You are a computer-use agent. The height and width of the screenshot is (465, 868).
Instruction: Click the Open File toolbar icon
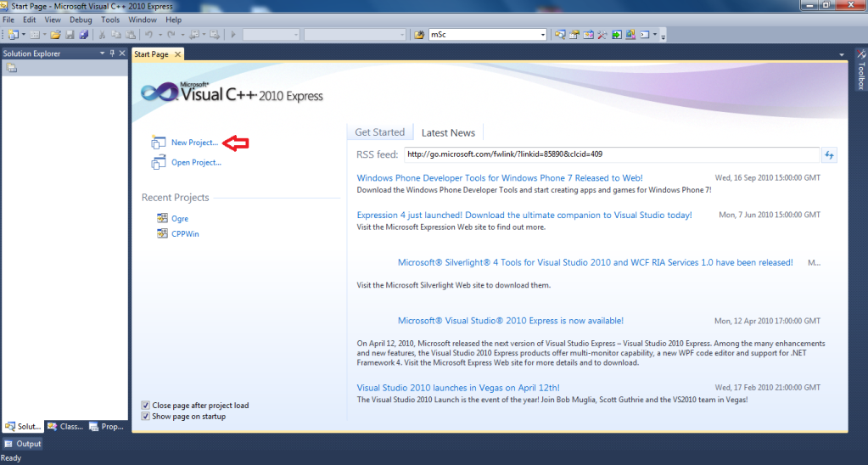[56, 35]
